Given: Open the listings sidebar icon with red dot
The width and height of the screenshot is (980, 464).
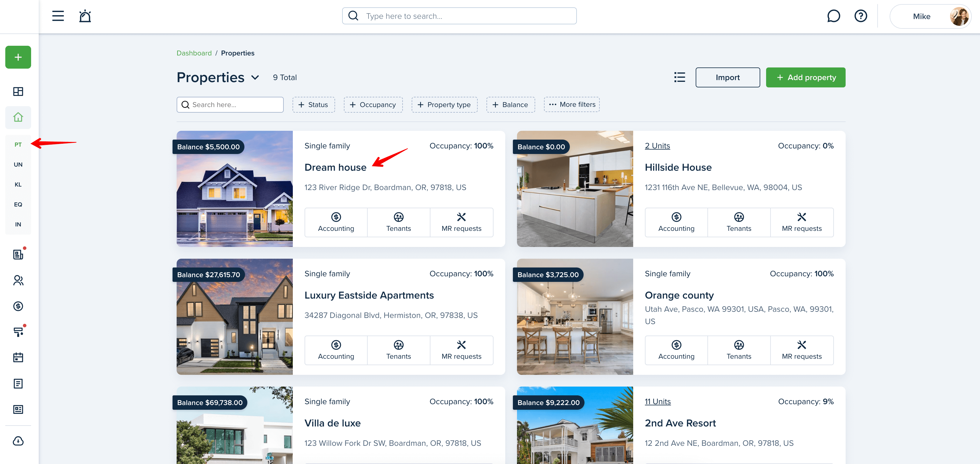Looking at the screenshot, I should click(x=18, y=255).
